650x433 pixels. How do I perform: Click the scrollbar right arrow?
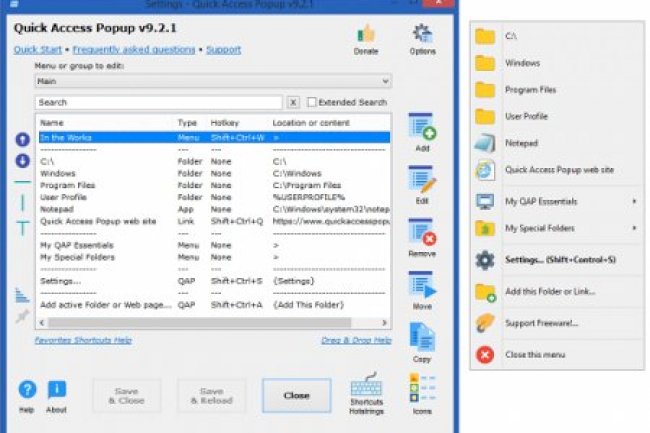pos(384,322)
